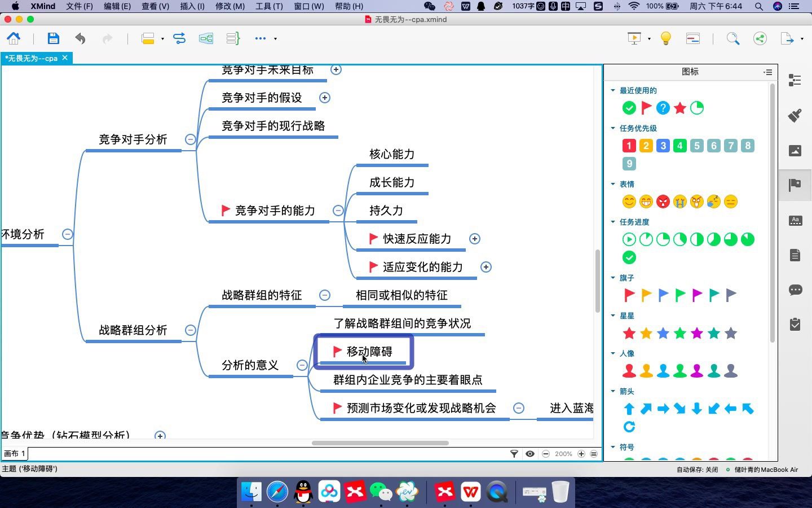This screenshot has width=812, height=508.
Task: Open search magnifier in toolbar
Action: tap(732, 38)
